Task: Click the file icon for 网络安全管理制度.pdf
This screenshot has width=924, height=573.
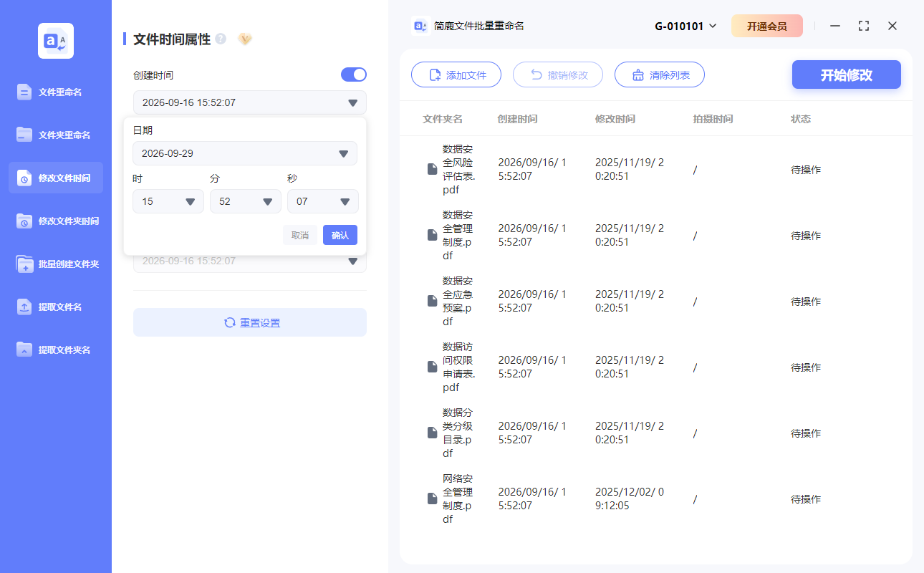Action: pos(432,499)
